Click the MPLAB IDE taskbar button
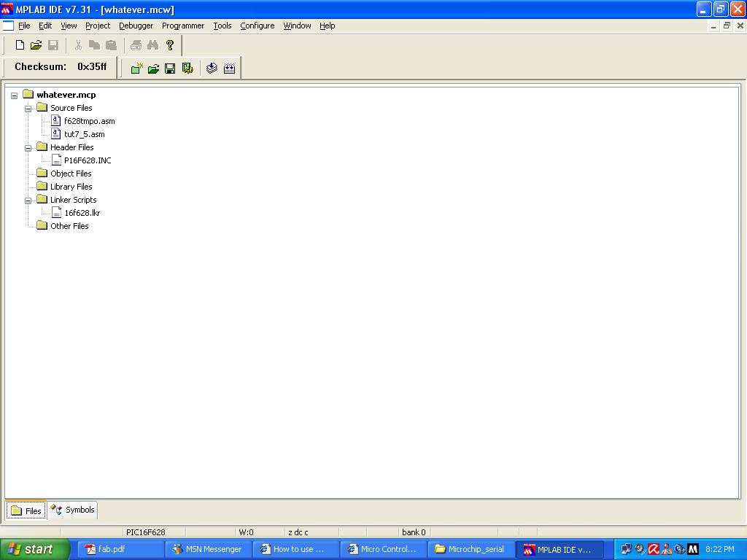 click(x=559, y=549)
